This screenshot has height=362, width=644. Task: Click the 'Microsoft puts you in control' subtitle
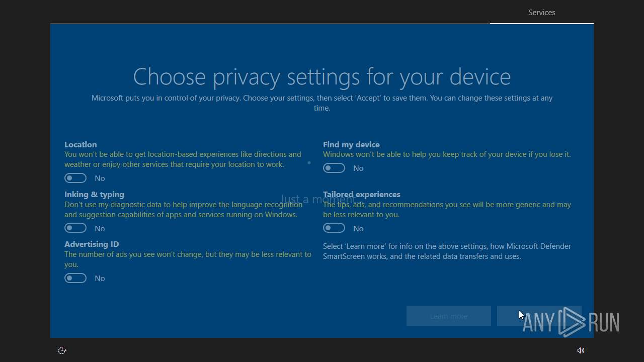click(322, 103)
